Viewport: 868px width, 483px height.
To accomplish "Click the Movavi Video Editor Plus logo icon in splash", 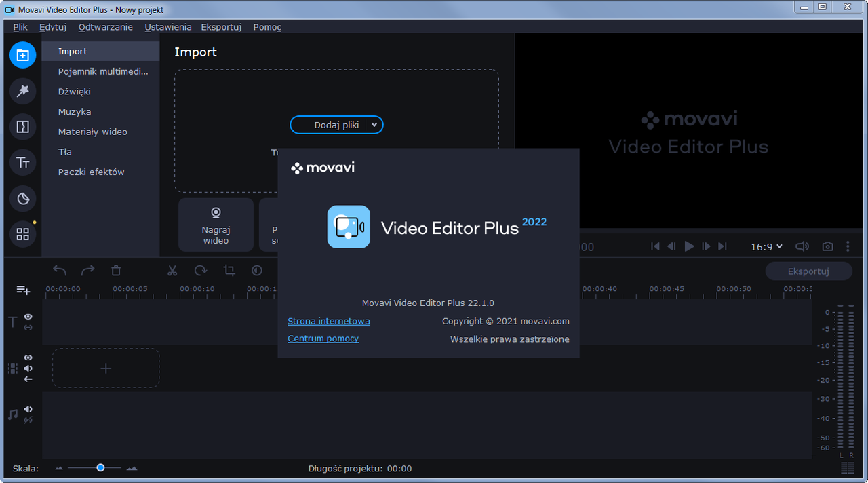I will point(349,227).
